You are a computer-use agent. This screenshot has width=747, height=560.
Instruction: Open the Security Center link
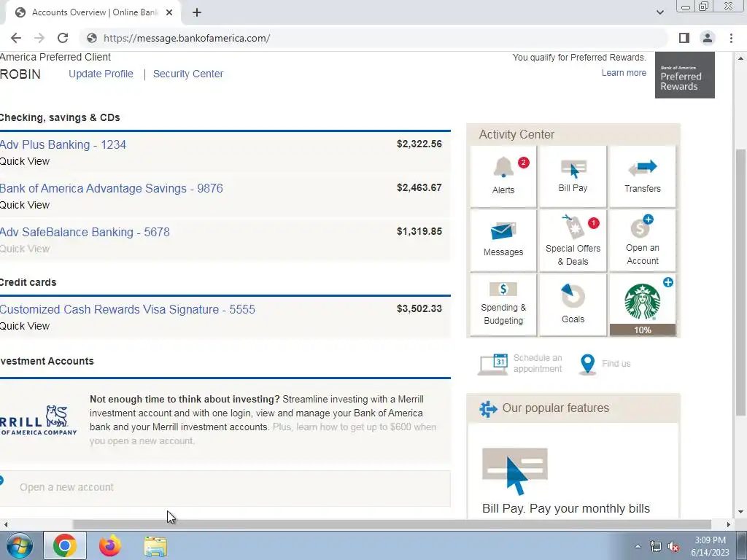(x=188, y=74)
